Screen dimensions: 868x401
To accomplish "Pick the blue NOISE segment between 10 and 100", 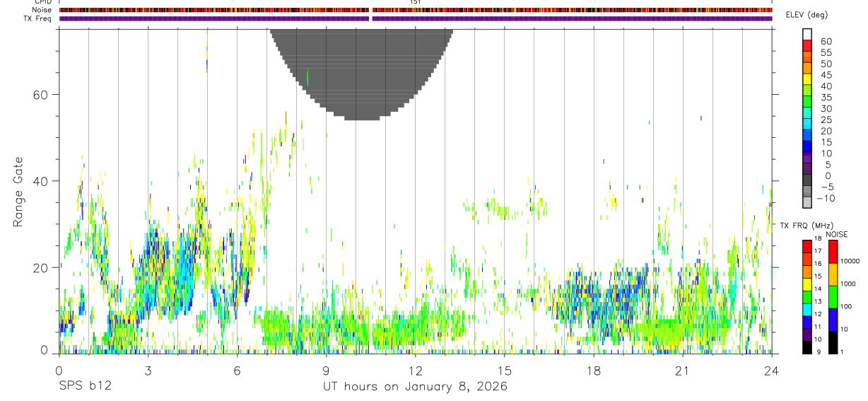I will tap(833, 320).
